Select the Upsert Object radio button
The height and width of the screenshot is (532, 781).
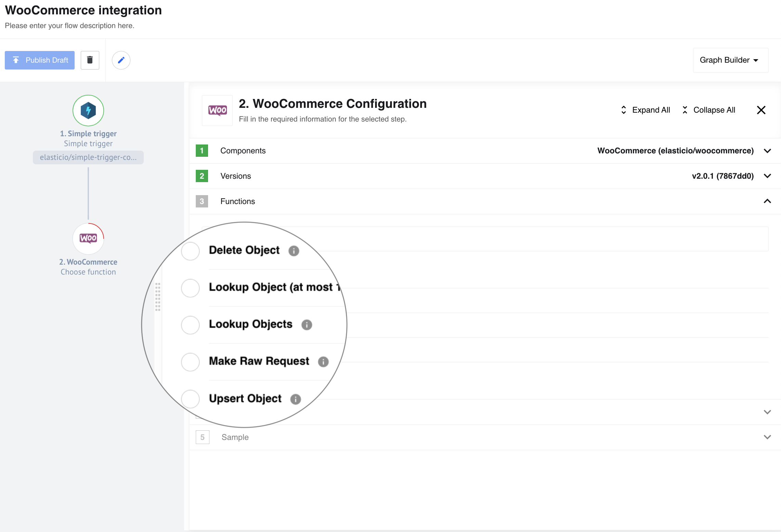pos(190,399)
